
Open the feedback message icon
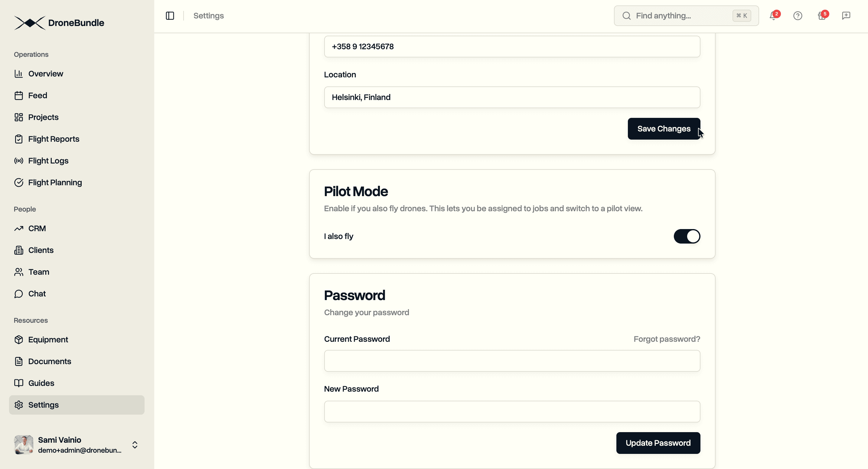(x=846, y=16)
